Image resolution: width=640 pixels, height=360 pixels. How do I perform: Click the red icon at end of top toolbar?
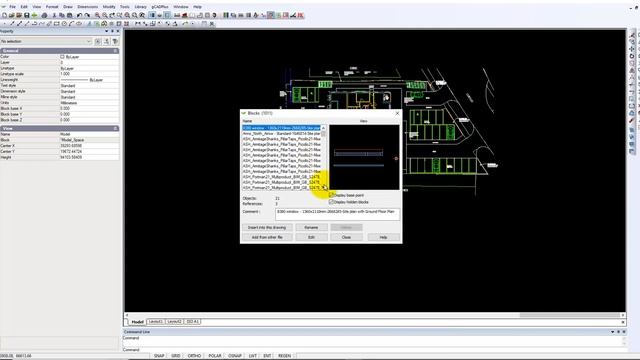tap(301, 15)
